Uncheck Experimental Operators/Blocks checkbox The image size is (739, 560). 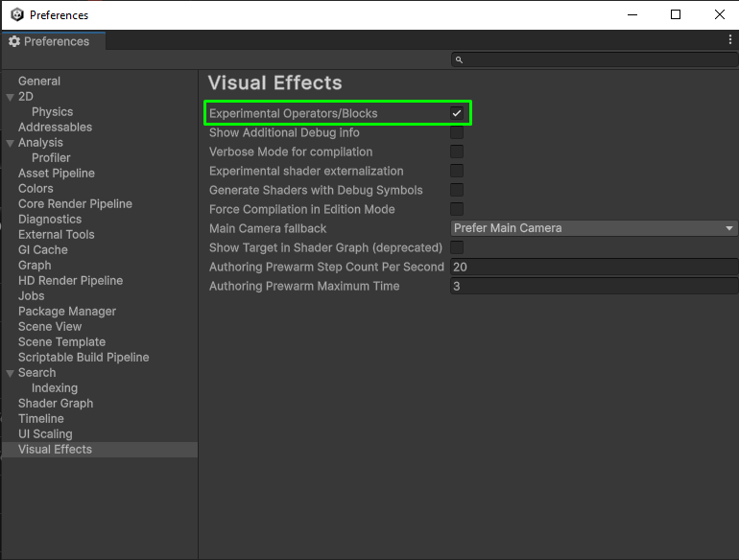457,113
